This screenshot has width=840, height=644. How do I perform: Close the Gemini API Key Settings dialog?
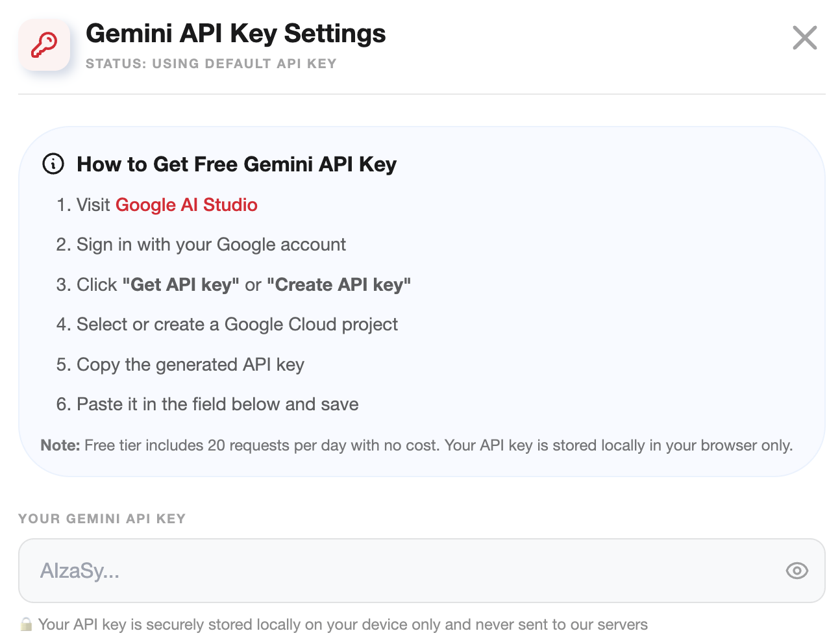pyautogui.click(x=804, y=38)
